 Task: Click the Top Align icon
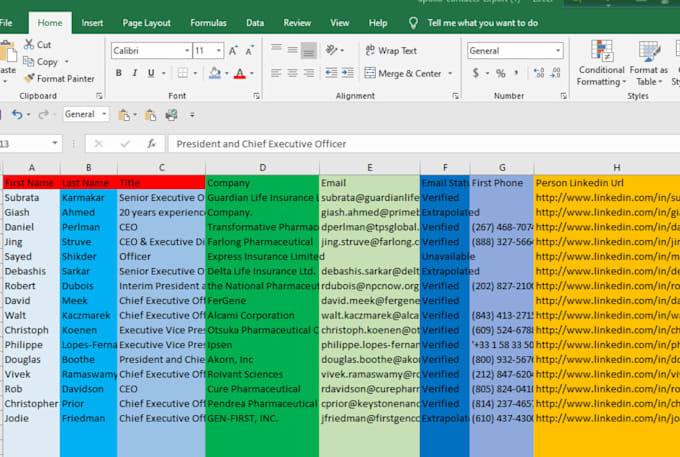pyautogui.click(x=276, y=50)
